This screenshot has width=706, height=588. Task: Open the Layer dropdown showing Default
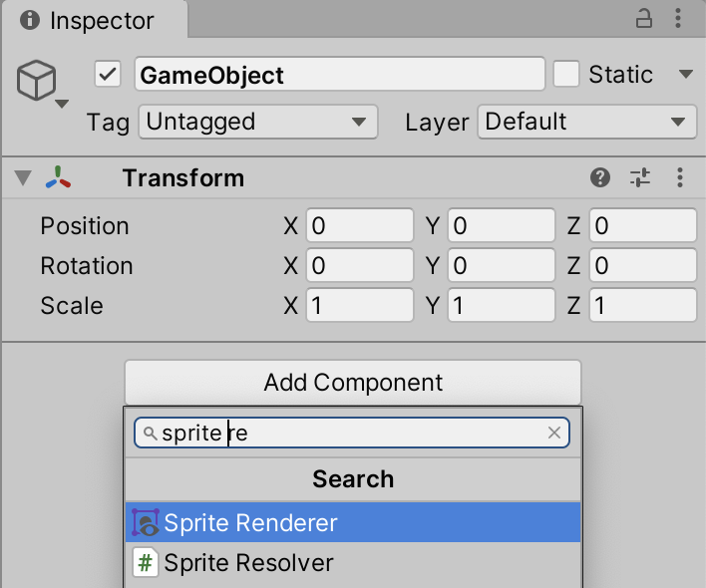[x=585, y=123]
